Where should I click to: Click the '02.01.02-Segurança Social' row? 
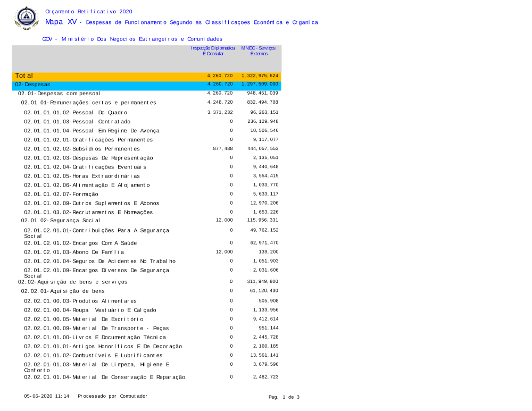pos(60,220)
